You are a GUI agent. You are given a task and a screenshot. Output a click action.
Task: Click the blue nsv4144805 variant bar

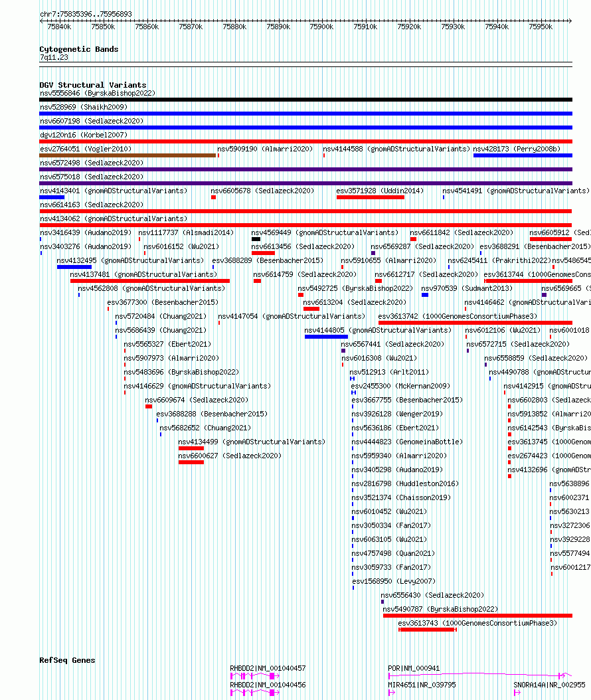(326, 337)
